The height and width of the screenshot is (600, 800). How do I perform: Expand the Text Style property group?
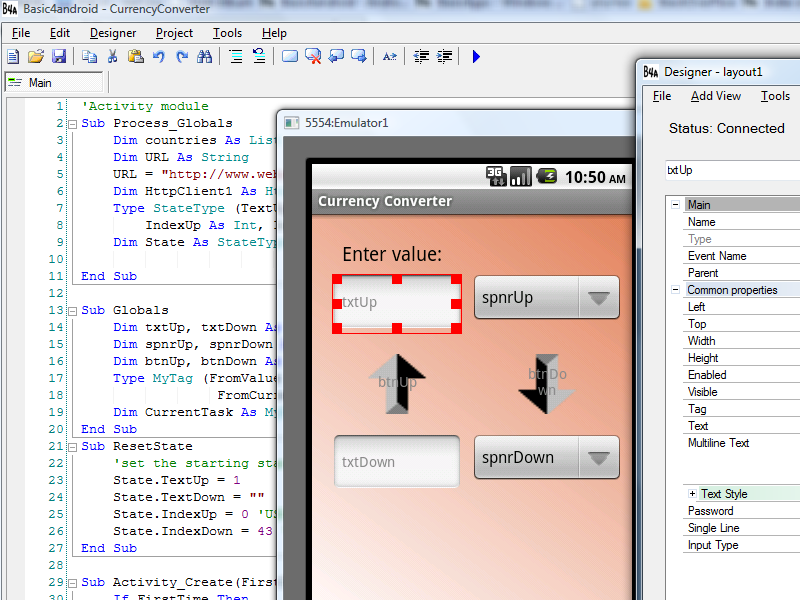point(692,494)
